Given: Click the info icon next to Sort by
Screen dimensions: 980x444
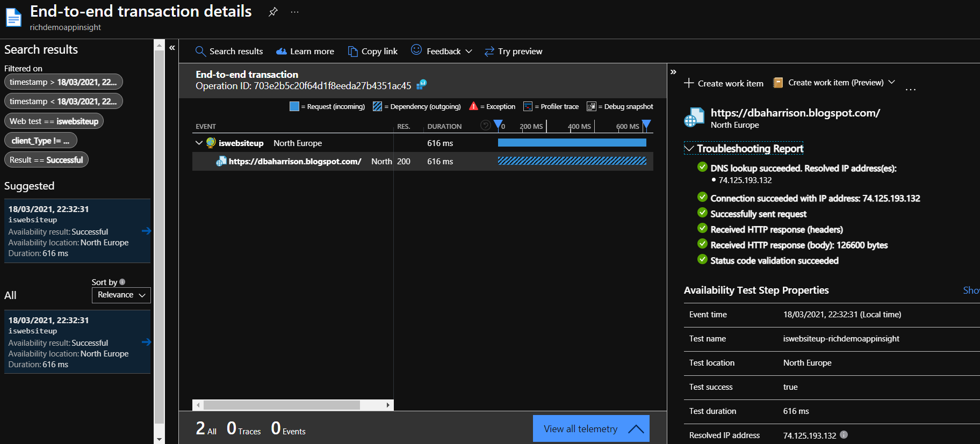Looking at the screenshot, I should tap(122, 282).
